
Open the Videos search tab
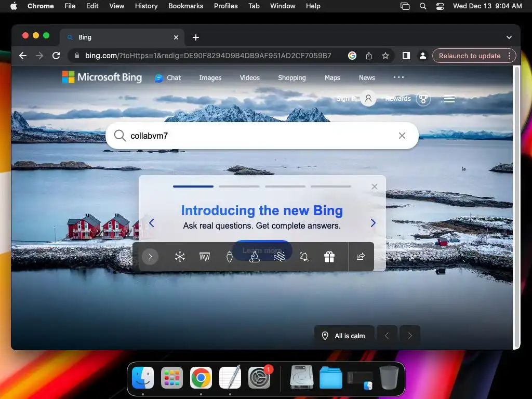coord(250,78)
